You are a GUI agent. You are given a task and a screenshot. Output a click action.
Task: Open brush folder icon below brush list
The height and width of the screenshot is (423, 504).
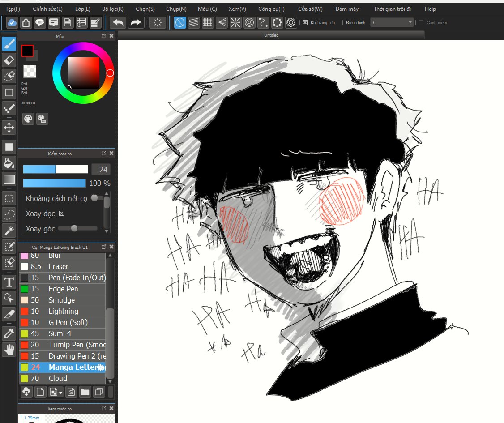point(85,392)
